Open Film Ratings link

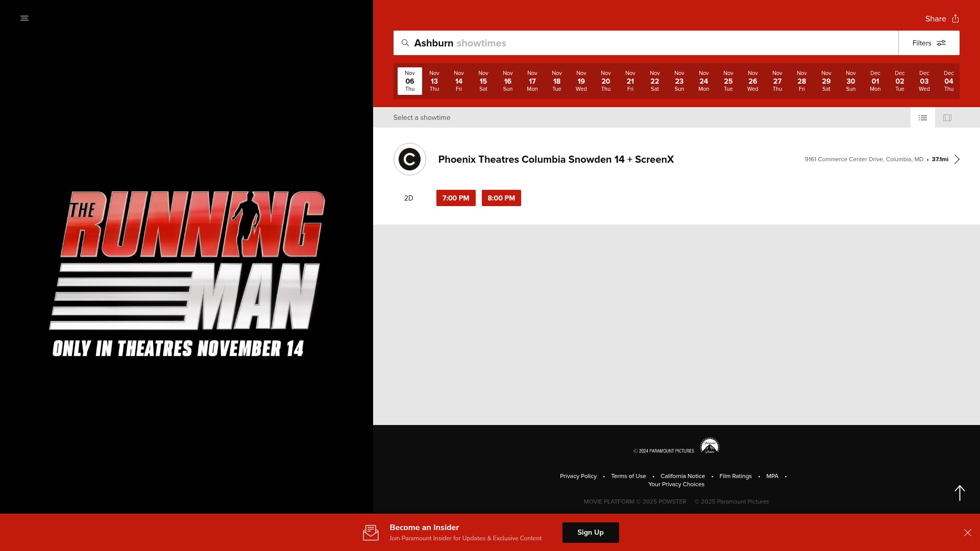pos(736,476)
